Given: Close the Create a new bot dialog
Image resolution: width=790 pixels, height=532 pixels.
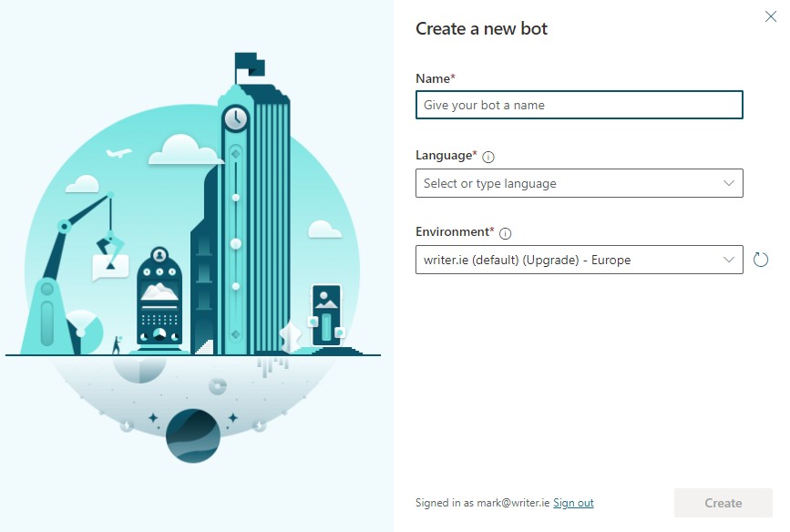Looking at the screenshot, I should pyautogui.click(x=770, y=16).
